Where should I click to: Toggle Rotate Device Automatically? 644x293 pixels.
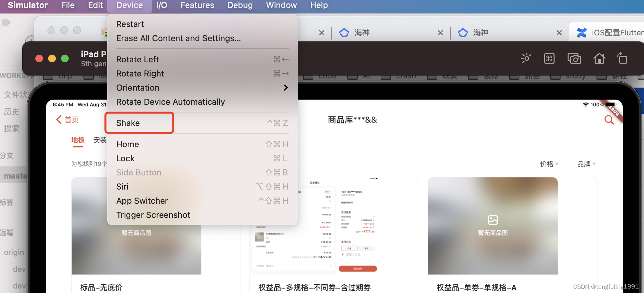[x=203, y=102]
